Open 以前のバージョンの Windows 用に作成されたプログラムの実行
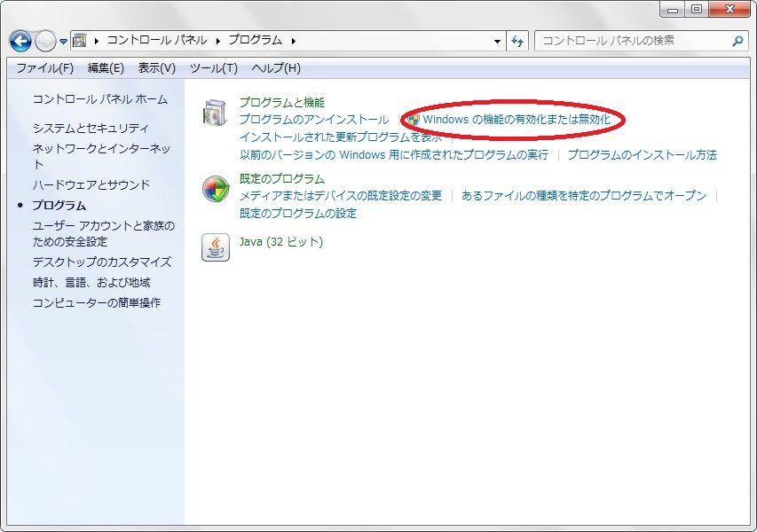This screenshot has height=532, width=757. (394, 155)
